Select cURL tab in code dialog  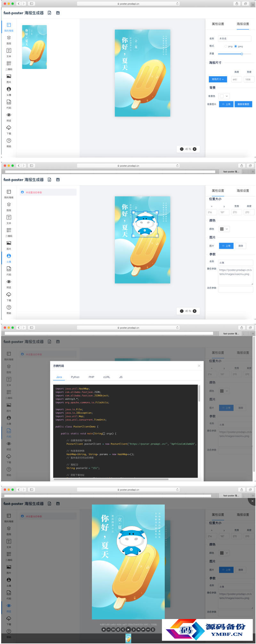(x=107, y=377)
